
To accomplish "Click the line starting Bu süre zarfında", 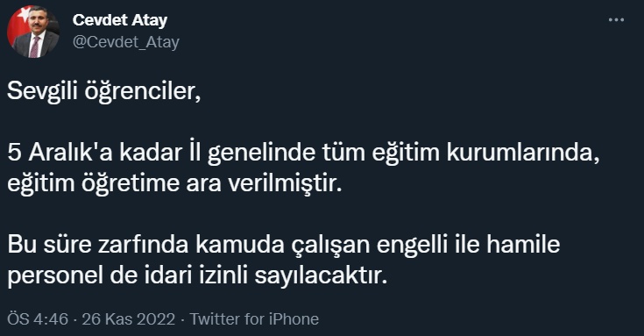I will coord(284,245).
